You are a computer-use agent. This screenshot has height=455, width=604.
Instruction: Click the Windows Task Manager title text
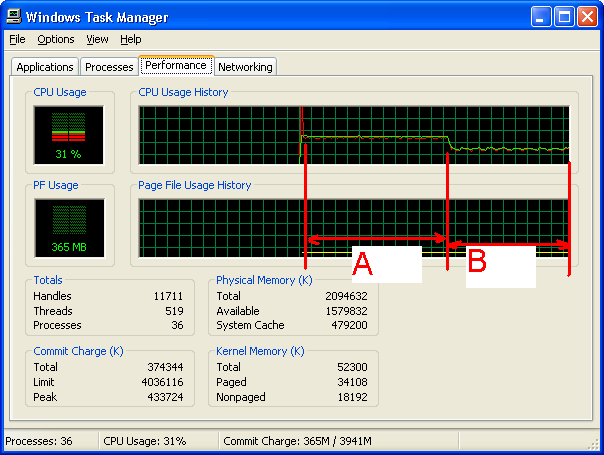[x=97, y=17]
